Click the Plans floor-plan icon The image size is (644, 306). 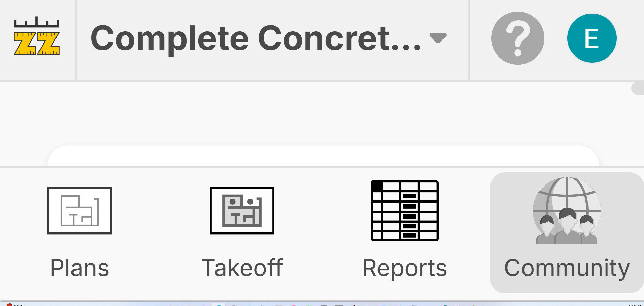tap(80, 211)
